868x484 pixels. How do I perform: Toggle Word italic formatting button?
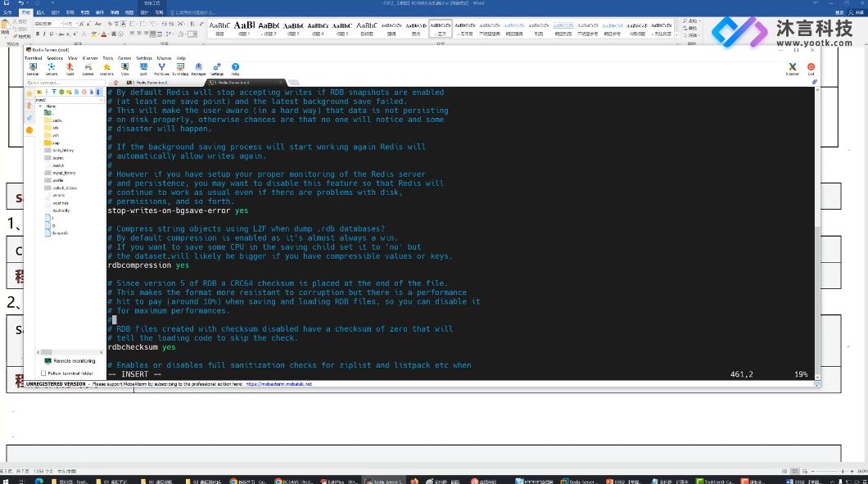pos(44,34)
